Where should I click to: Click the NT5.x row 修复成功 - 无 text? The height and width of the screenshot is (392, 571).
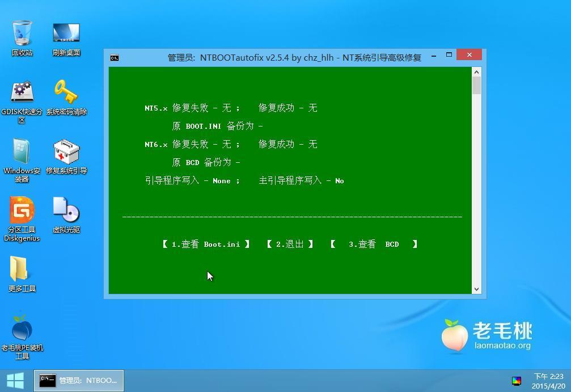287,108
